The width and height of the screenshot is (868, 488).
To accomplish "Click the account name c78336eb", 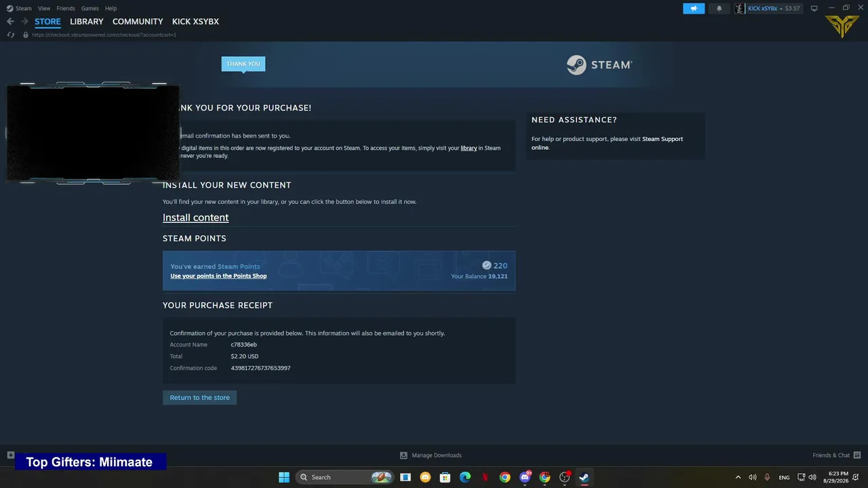I will [243, 345].
